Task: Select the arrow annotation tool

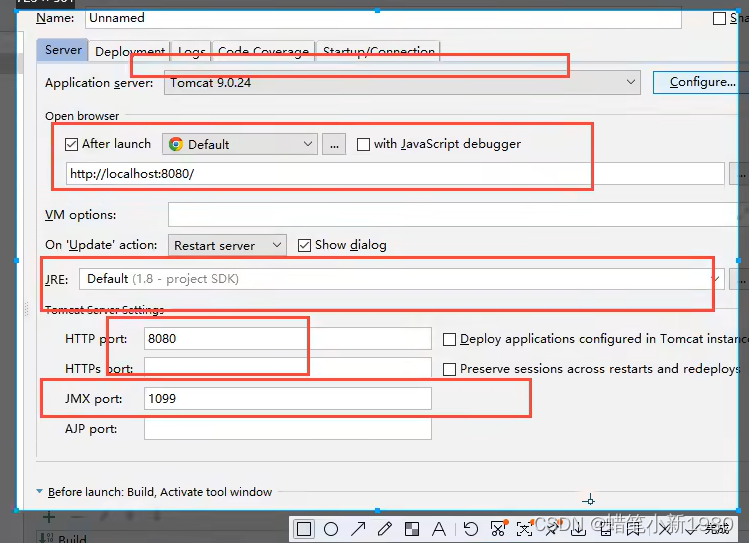Action: click(358, 529)
